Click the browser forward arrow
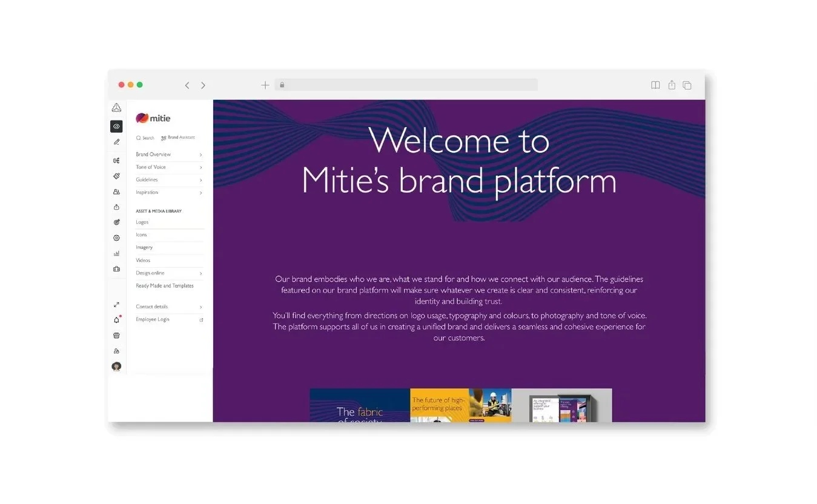 203,85
